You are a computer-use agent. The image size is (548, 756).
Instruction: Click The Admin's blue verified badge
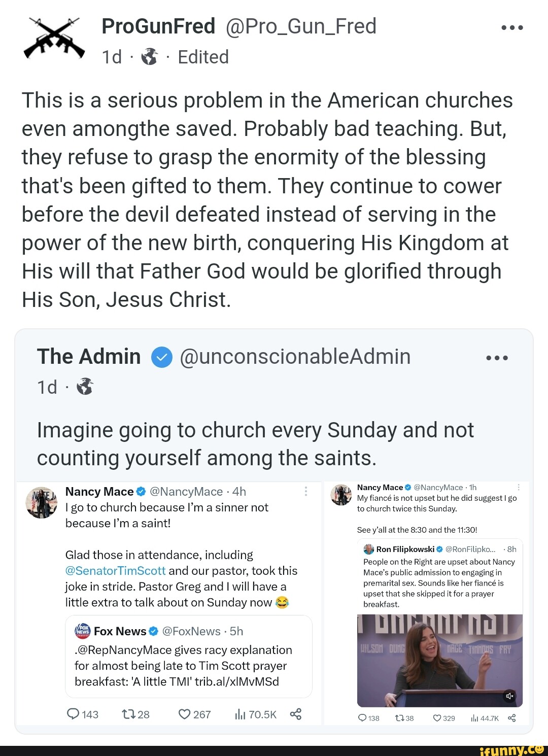(161, 357)
